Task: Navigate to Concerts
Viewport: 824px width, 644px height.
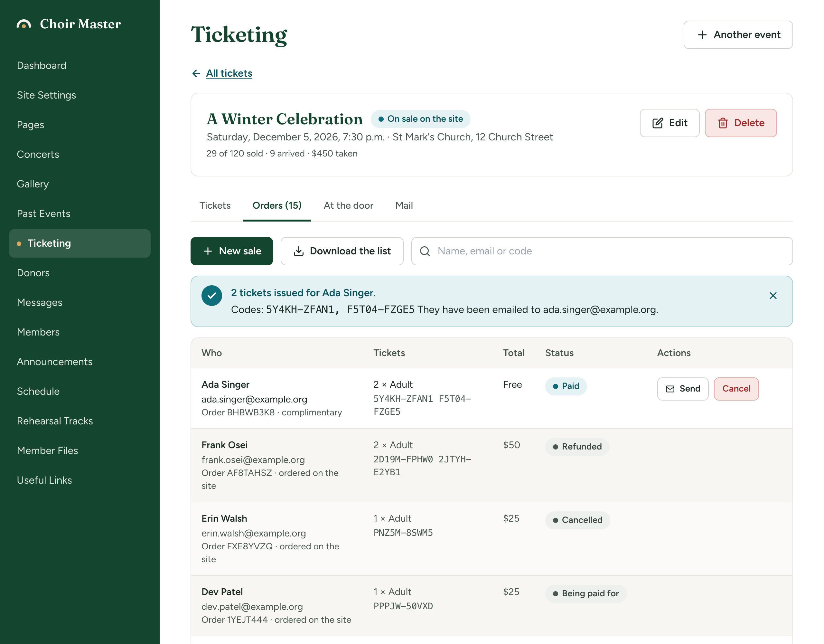Action: click(38, 154)
